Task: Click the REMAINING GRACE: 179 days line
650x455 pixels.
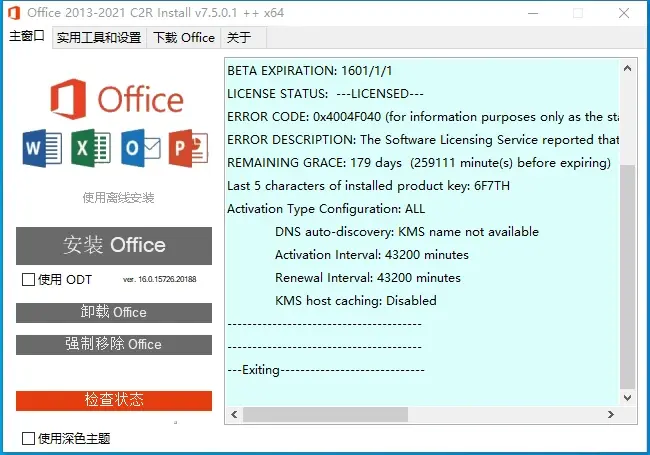Action: (419, 163)
